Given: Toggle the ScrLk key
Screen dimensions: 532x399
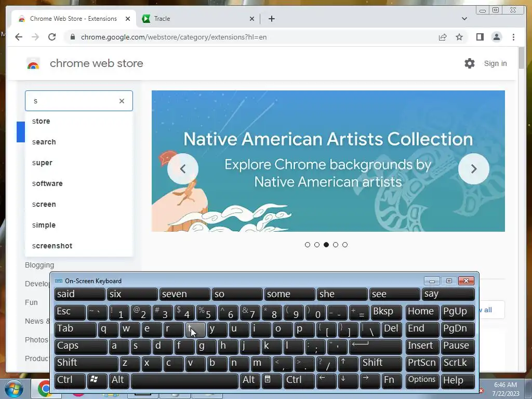Looking at the screenshot, I should point(458,363).
